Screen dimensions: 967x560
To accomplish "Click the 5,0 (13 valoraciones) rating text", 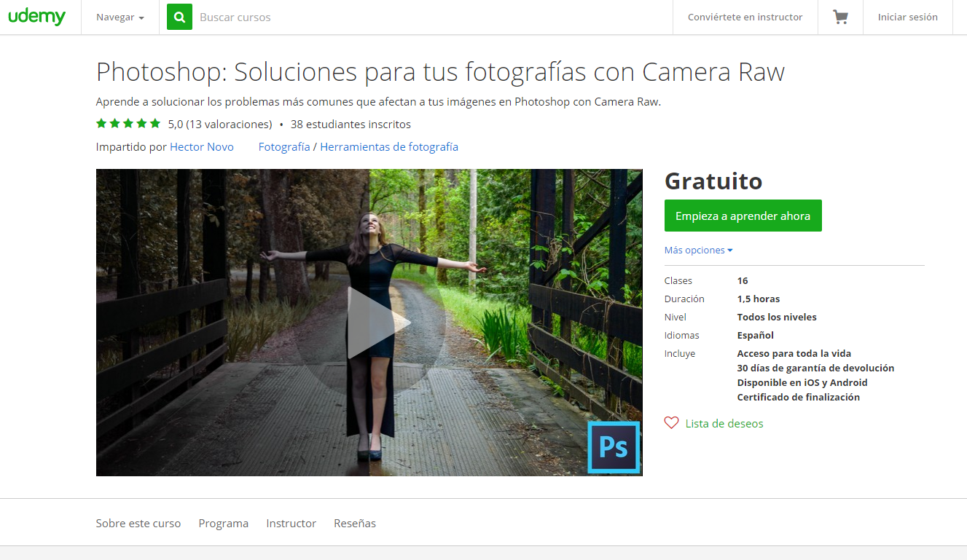I will pyautogui.click(x=220, y=124).
